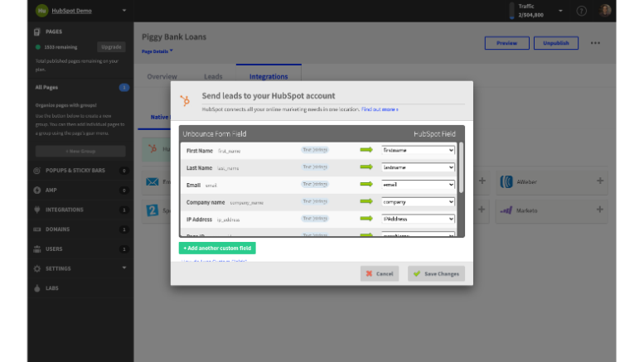Click the Company name field type badge
The width and height of the screenshot is (644, 362).
315,201
